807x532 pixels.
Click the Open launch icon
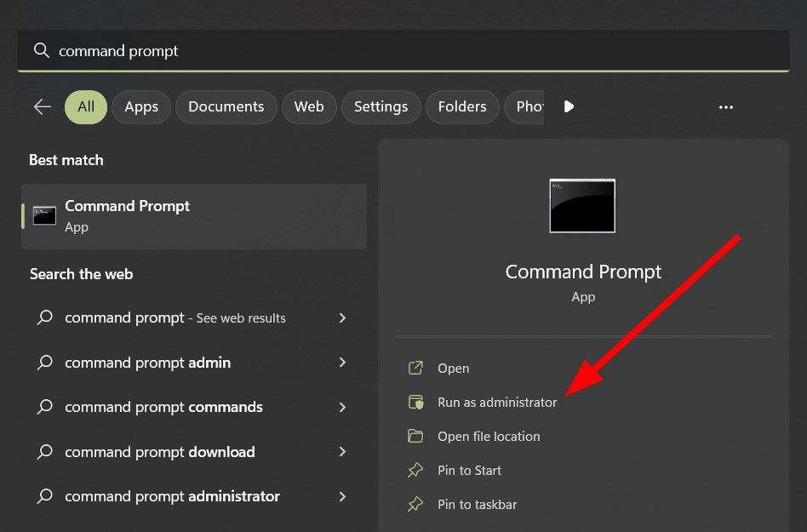[x=415, y=368]
